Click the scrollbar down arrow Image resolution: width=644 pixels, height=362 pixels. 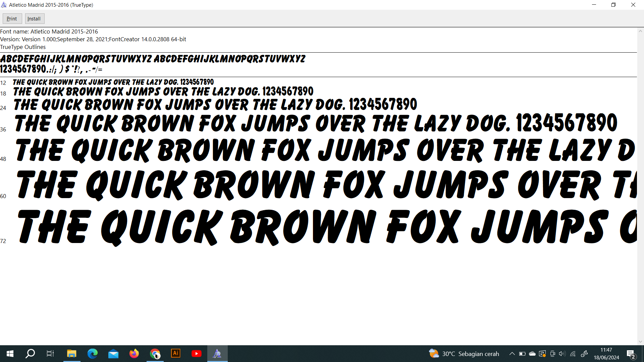click(640, 342)
